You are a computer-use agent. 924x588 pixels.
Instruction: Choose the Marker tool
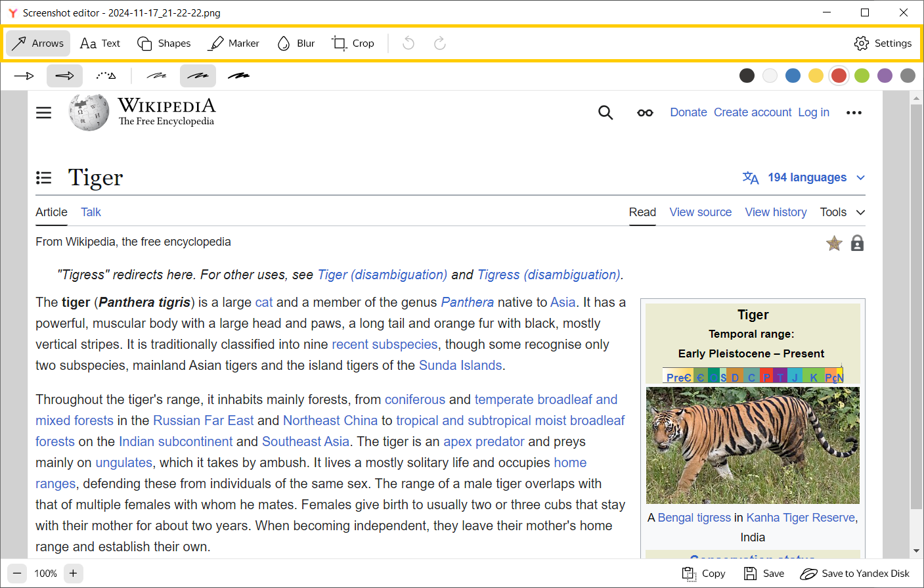click(x=234, y=43)
